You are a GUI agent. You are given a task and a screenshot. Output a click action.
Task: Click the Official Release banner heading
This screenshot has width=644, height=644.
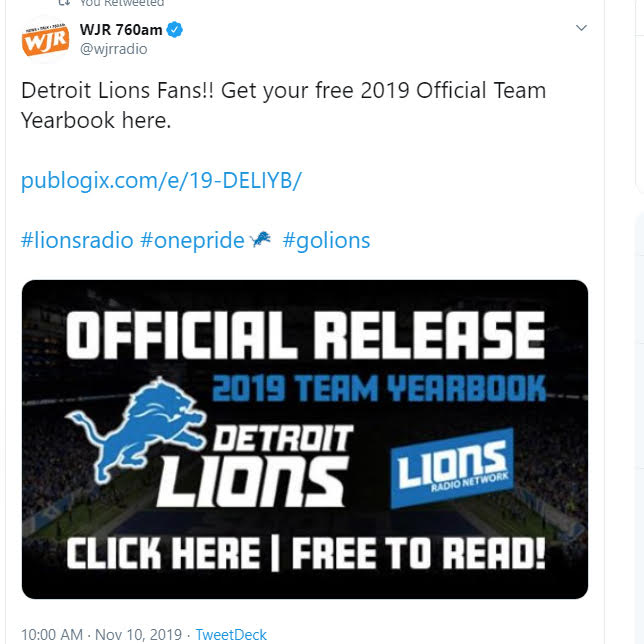tap(306, 335)
